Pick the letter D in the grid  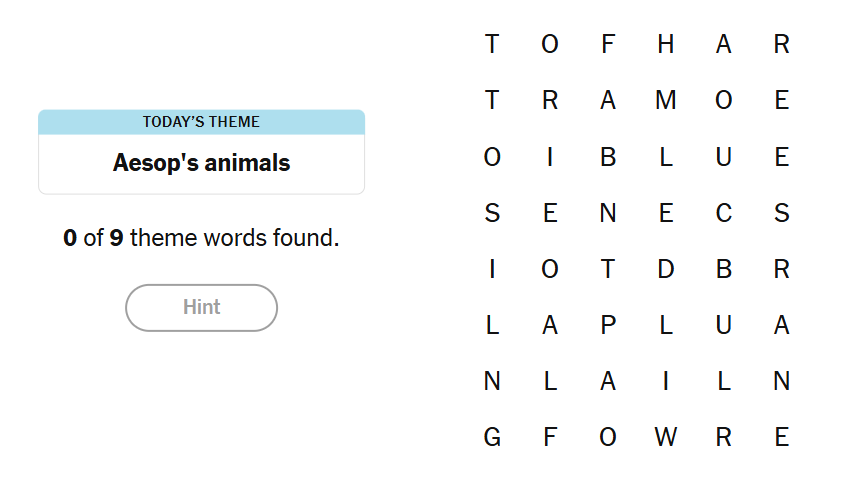click(666, 269)
